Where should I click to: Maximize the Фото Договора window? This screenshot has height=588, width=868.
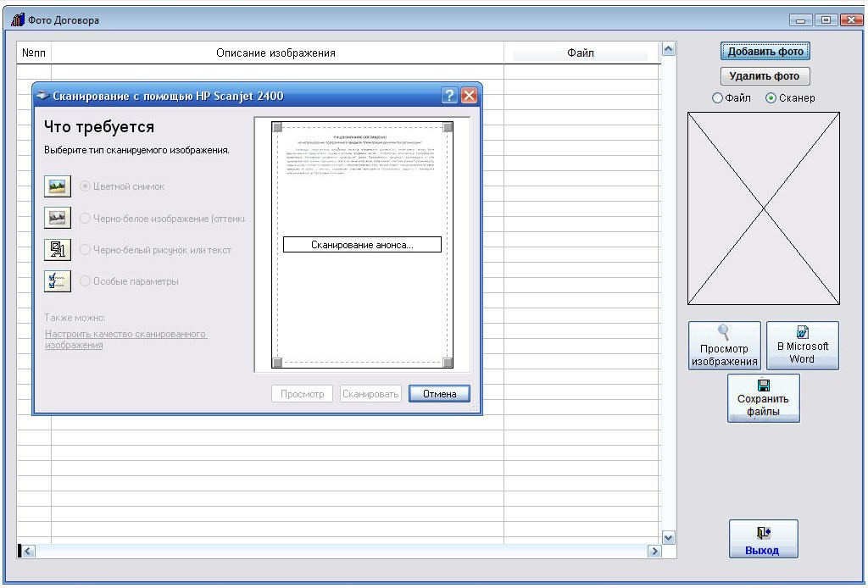pos(826,20)
